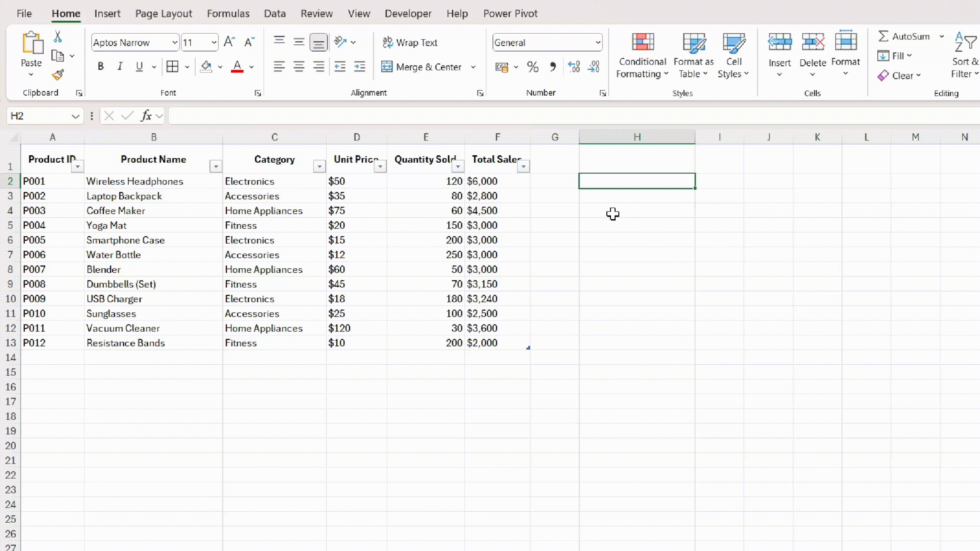This screenshot has height=551, width=980.
Task: Click the Increase Decimal icon
Action: (x=573, y=67)
